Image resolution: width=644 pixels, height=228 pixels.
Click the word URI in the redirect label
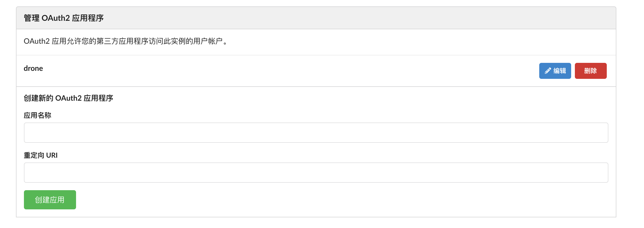click(x=52, y=155)
